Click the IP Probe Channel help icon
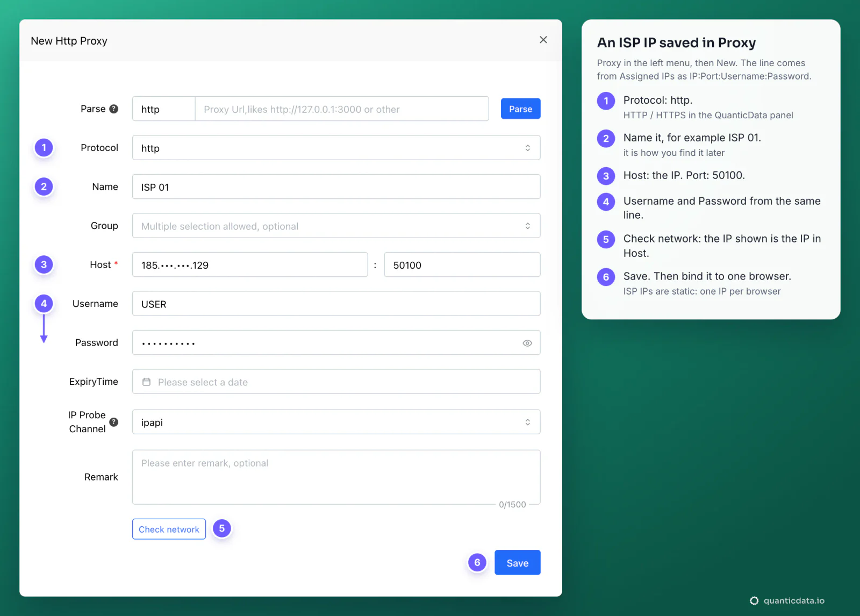 point(113,422)
